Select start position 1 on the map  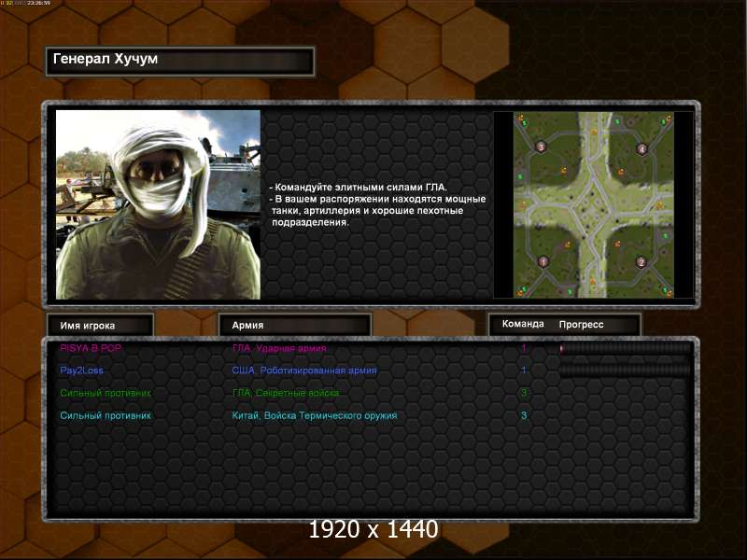coord(543,261)
